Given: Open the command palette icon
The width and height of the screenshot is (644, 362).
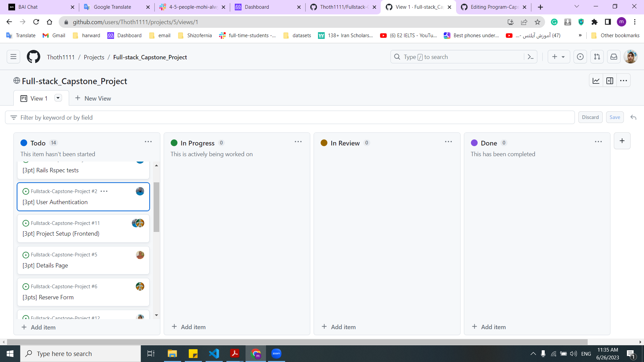Looking at the screenshot, I should (x=531, y=57).
